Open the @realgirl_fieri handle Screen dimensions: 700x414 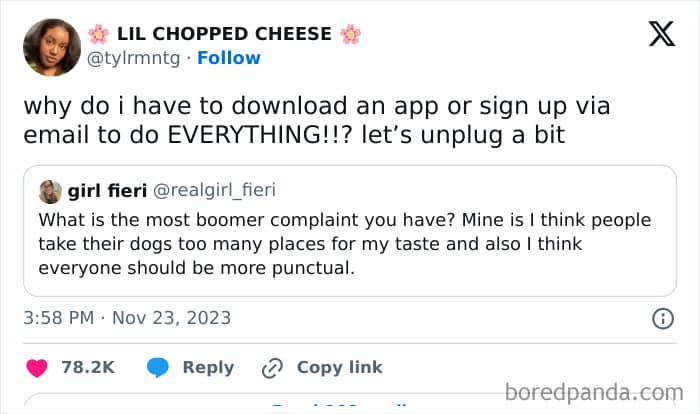(215, 190)
